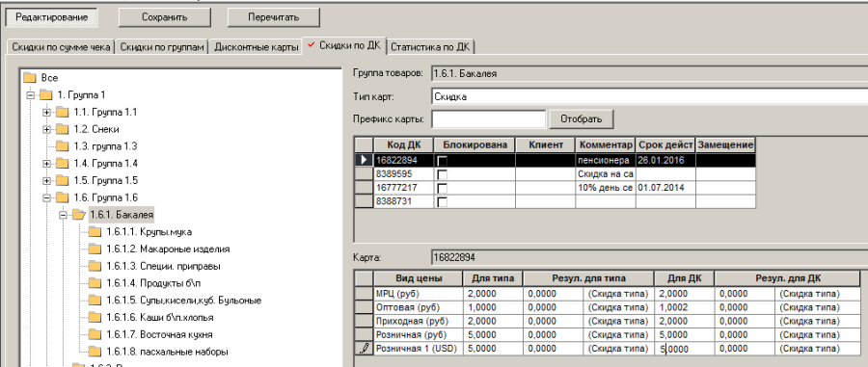Click the Редактирование button
The width and height of the screenshot is (868, 367).
(51, 17)
